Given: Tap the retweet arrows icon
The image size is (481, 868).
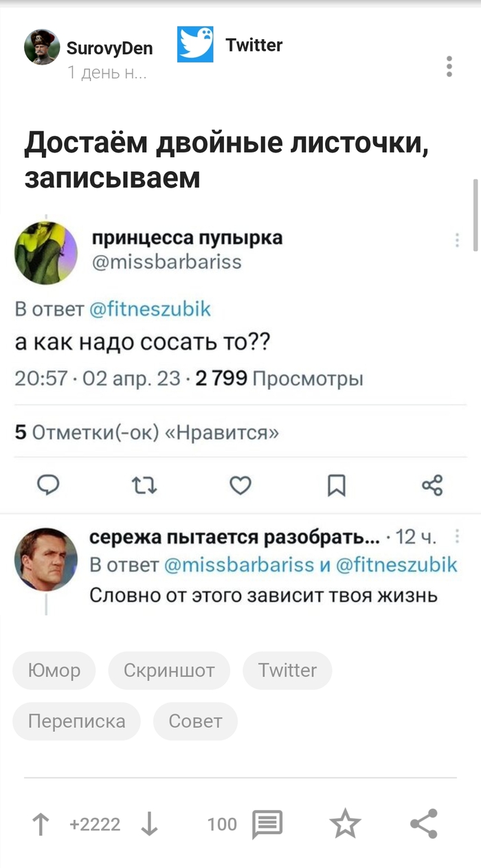Looking at the screenshot, I should pos(144,486).
